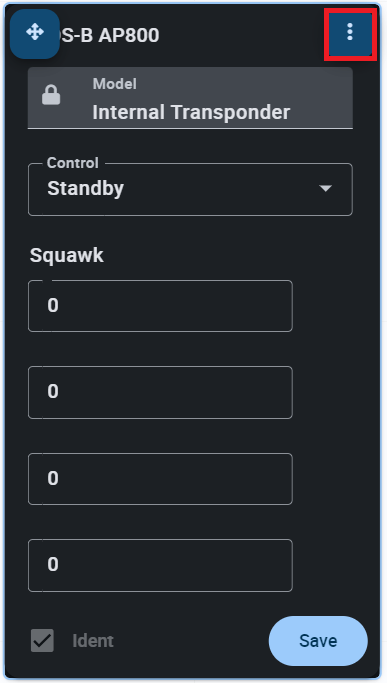Open the three-dot options menu

[x=350, y=32]
